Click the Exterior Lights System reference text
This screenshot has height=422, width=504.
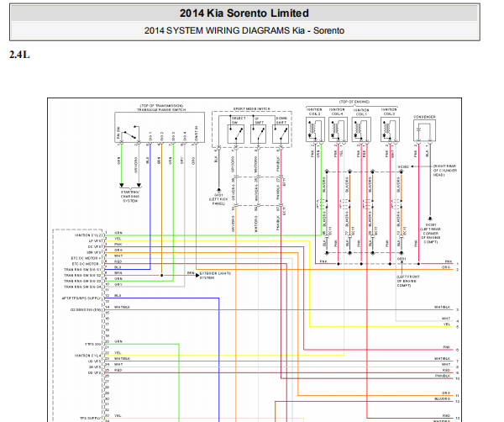point(215,276)
